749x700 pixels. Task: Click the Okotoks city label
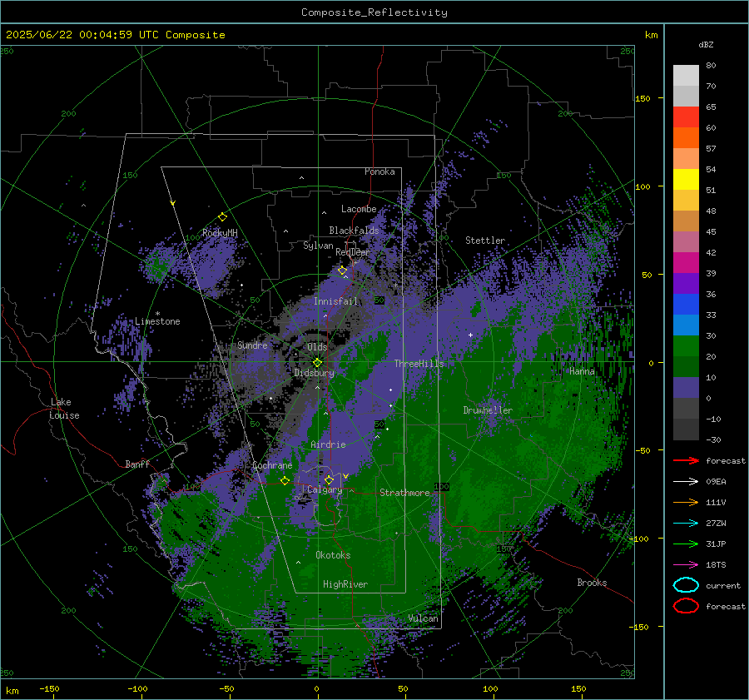(x=333, y=555)
